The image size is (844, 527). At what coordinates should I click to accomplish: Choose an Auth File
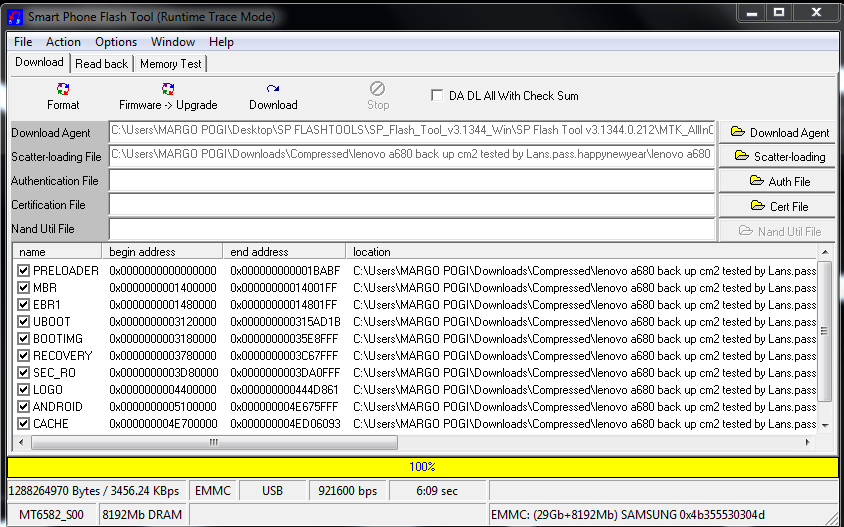tap(779, 181)
